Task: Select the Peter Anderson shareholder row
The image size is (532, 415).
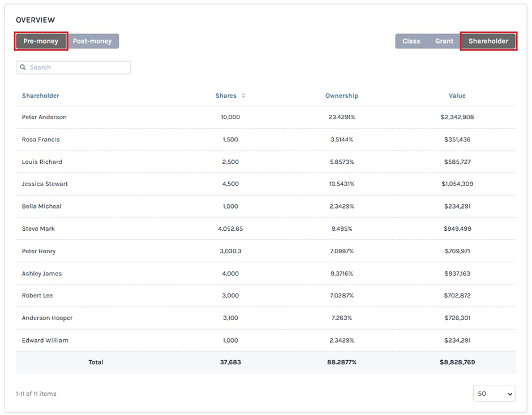Action: [x=44, y=118]
